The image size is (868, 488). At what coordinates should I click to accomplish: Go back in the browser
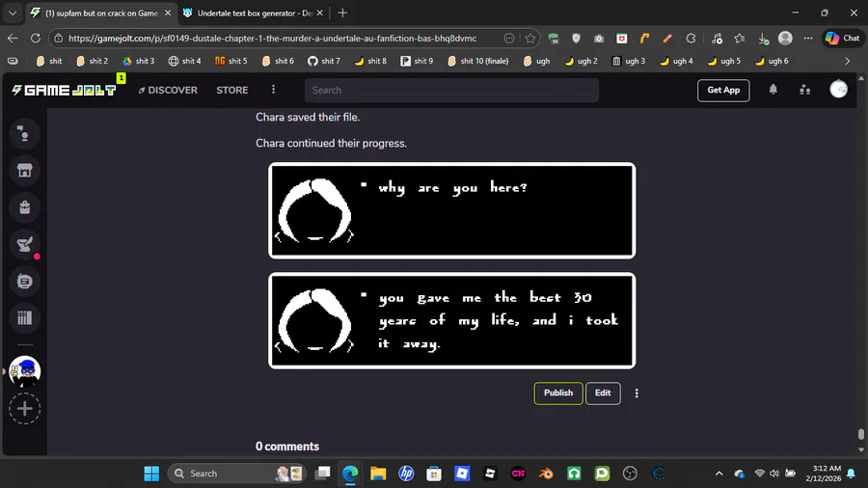click(x=13, y=39)
